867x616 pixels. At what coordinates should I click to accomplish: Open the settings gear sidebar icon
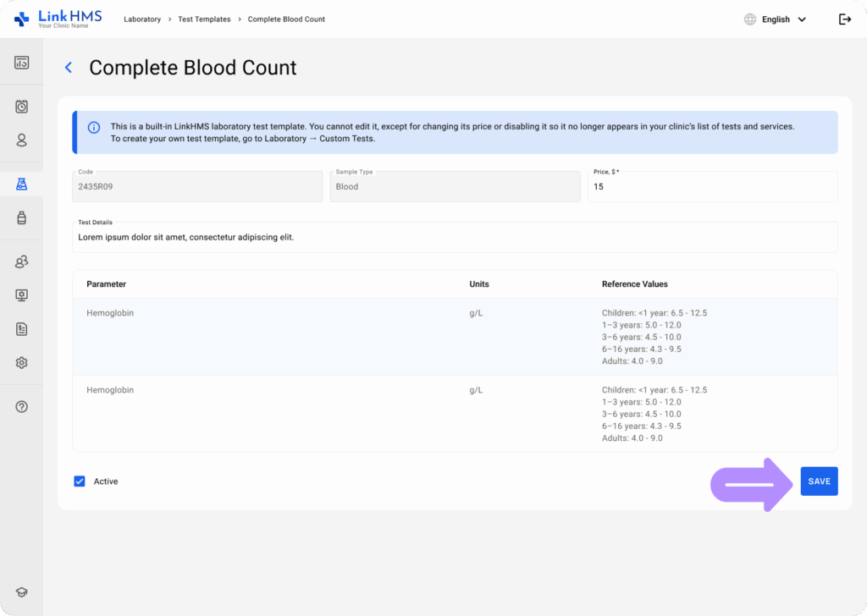21,363
